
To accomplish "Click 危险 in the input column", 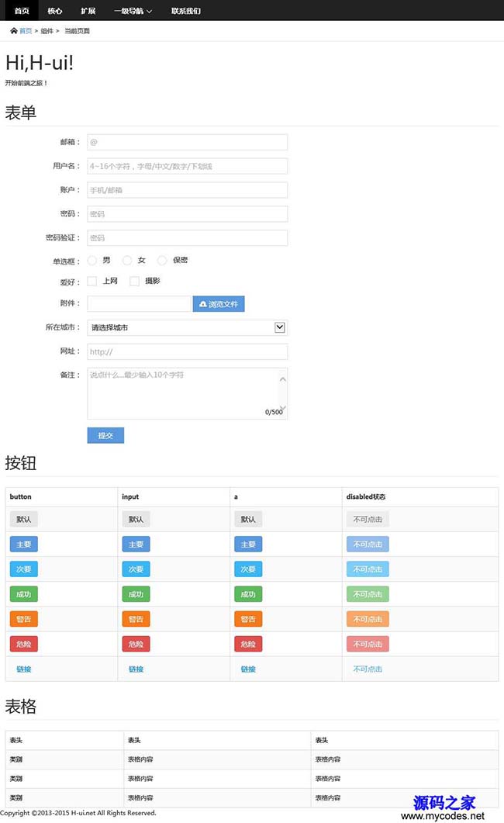I will (136, 644).
